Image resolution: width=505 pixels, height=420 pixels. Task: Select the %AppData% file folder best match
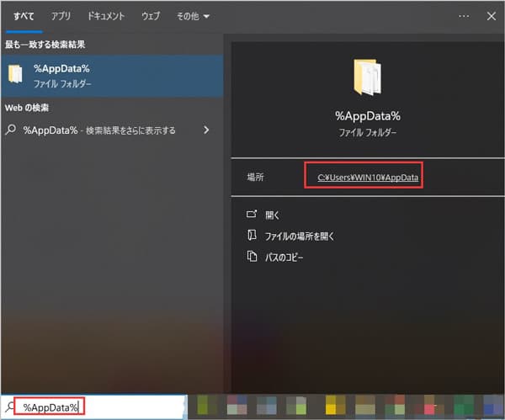coord(112,76)
